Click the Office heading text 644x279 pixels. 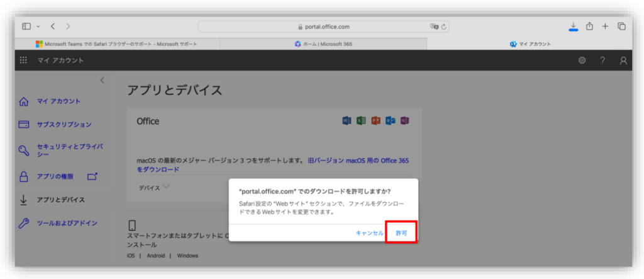pos(148,121)
